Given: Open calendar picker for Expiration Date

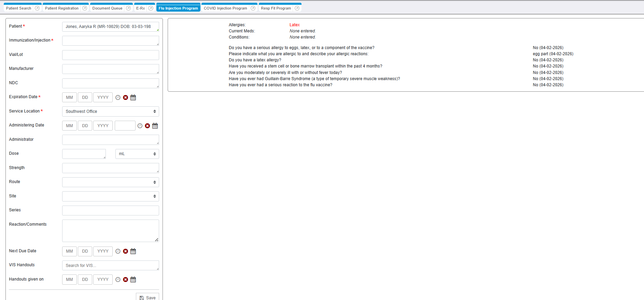Looking at the screenshot, I should coord(133,97).
